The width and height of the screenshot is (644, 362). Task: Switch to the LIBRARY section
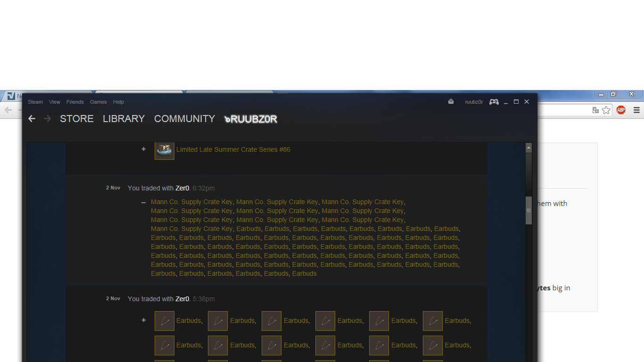[124, 119]
